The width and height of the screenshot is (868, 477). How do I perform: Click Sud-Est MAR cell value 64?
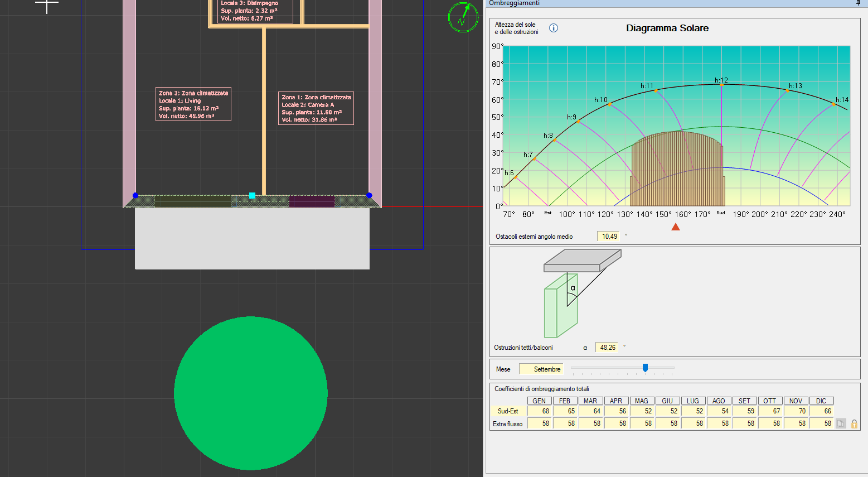[591, 411]
